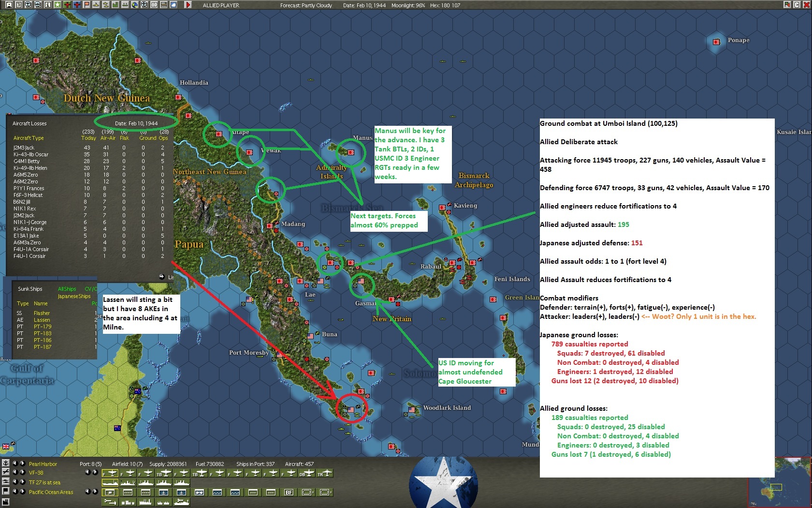Click the anchor icon beside Pearl Harbor
Viewport: 812px width, 508px height.
(5, 463)
